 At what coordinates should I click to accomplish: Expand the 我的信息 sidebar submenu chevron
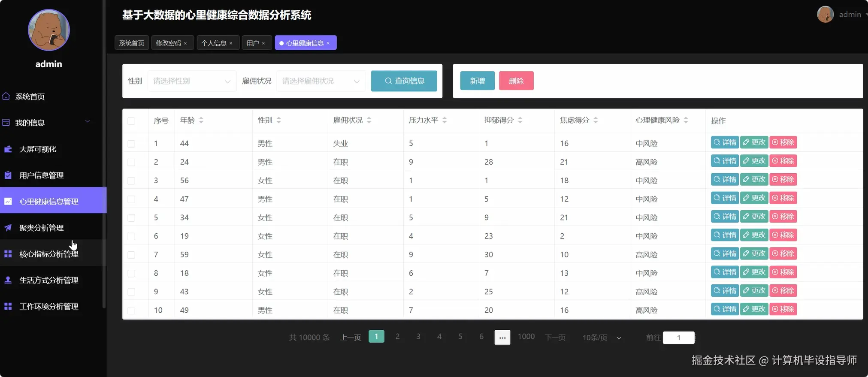(88, 121)
